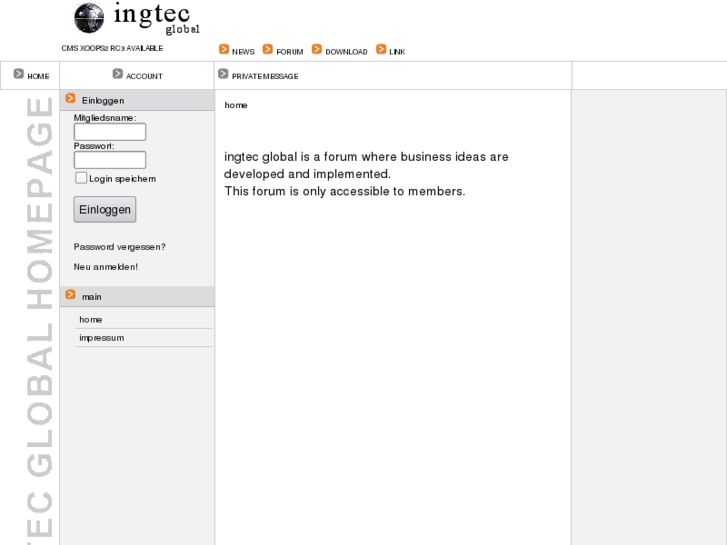
Task: Click the orange arrow icon beside FORUM
Action: (x=268, y=49)
